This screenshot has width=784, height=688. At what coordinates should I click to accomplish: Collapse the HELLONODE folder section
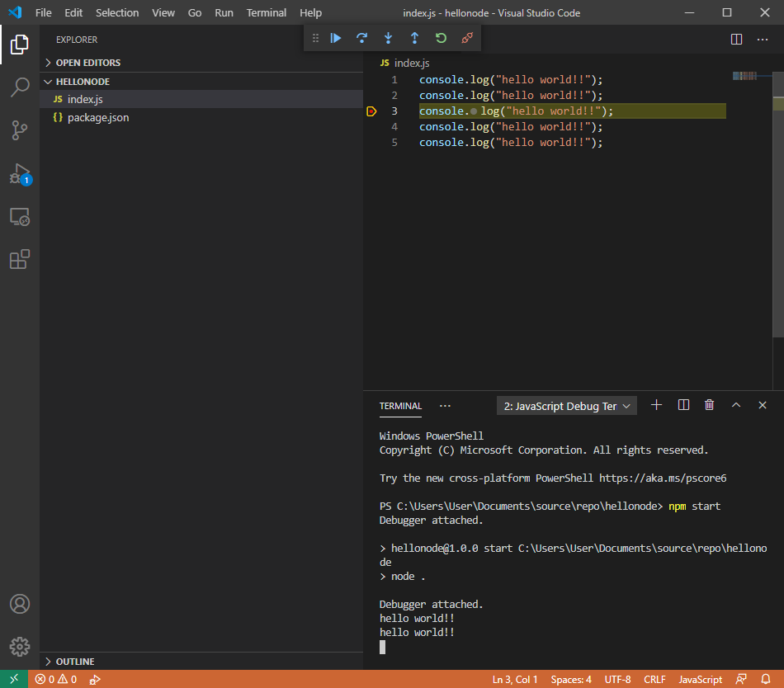coord(201,82)
